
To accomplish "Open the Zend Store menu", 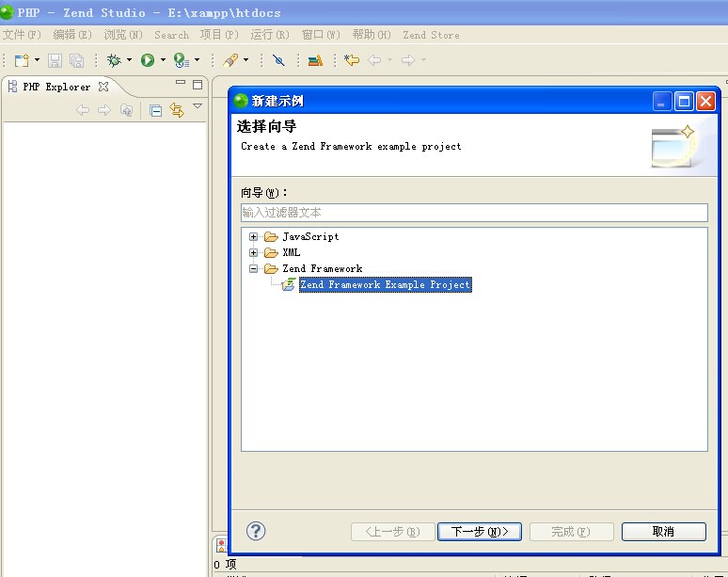I will pos(431,35).
